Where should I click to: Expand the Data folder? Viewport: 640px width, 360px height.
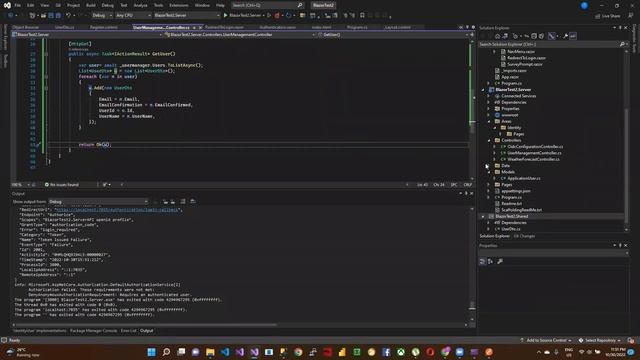coord(489,166)
